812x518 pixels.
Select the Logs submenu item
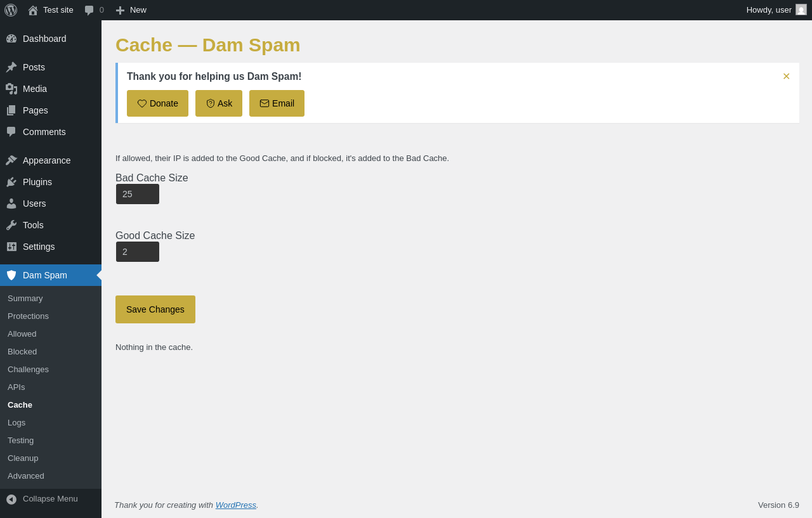pyautogui.click(x=16, y=423)
